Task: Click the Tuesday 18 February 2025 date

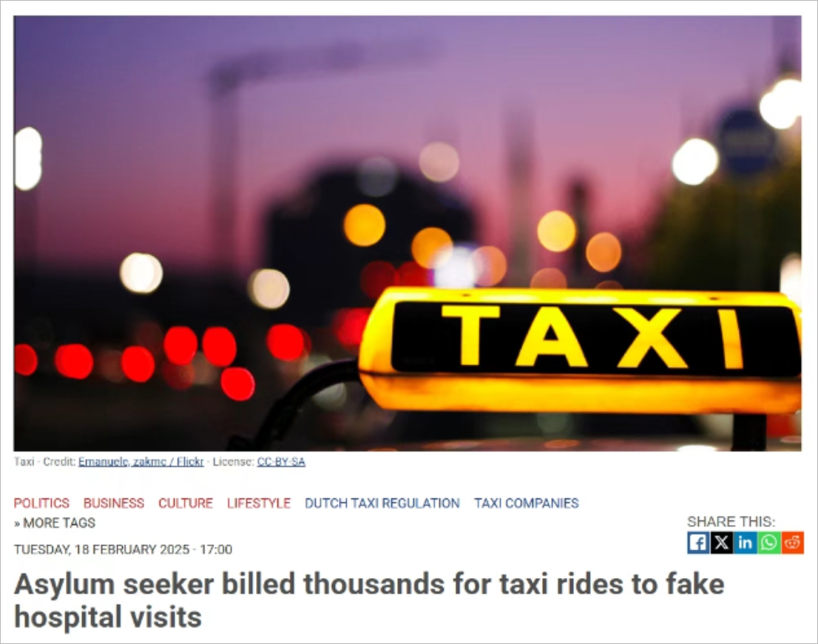Action: pyautogui.click(x=123, y=549)
